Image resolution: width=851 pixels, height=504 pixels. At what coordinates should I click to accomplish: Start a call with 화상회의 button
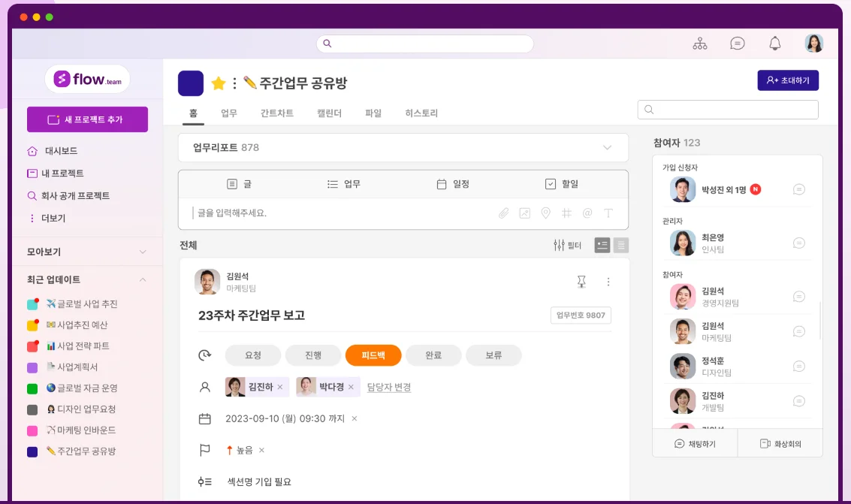780,443
